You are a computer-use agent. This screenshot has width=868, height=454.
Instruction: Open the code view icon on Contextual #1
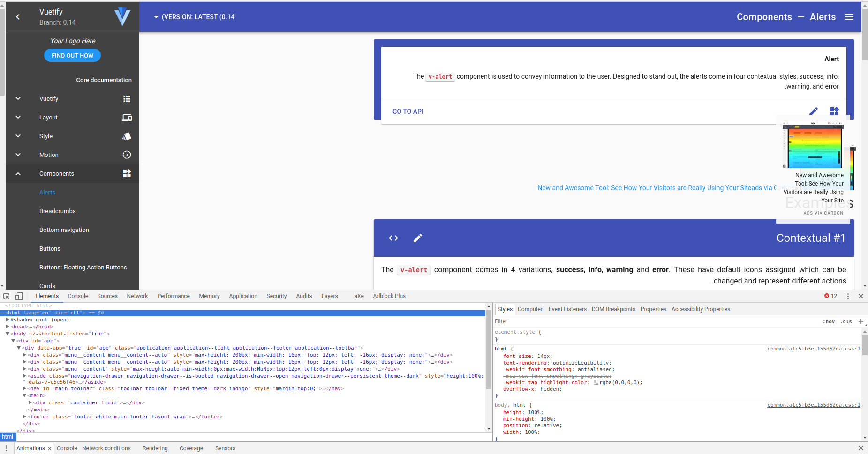(393, 238)
